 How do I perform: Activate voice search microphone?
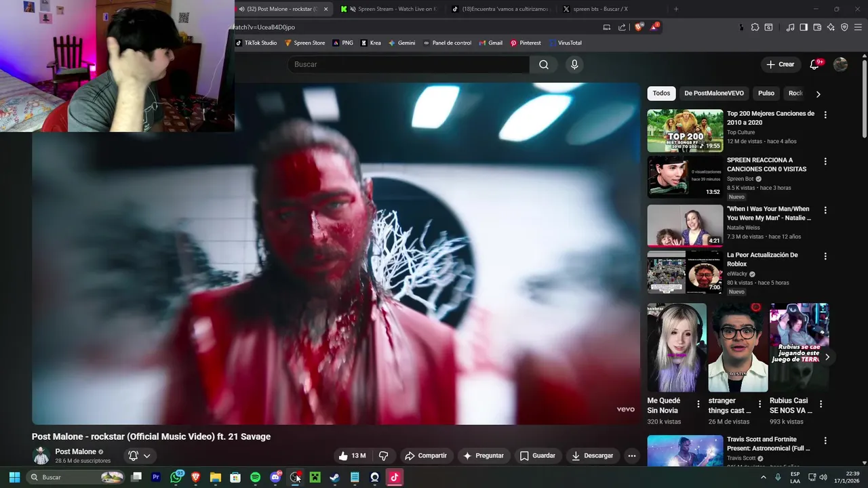[574, 64]
